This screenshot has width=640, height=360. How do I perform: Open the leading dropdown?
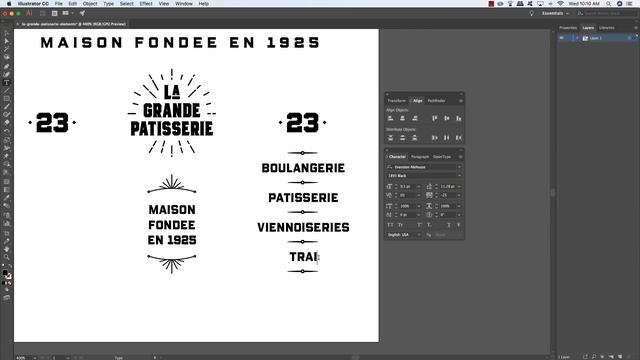pos(459,187)
